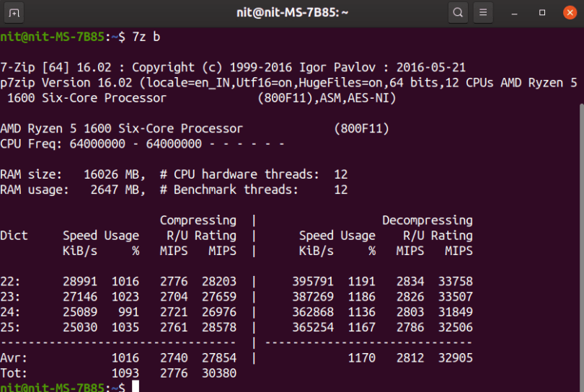The height and width of the screenshot is (392, 584).
Task: Click compressing rating '28203' in row 22
Action: point(219,281)
